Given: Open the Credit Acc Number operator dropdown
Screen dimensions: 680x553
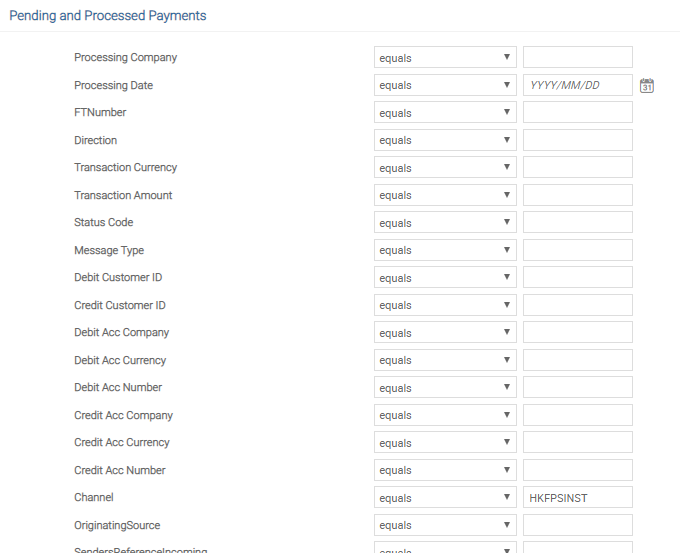Looking at the screenshot, I should [x=445, y=470].
